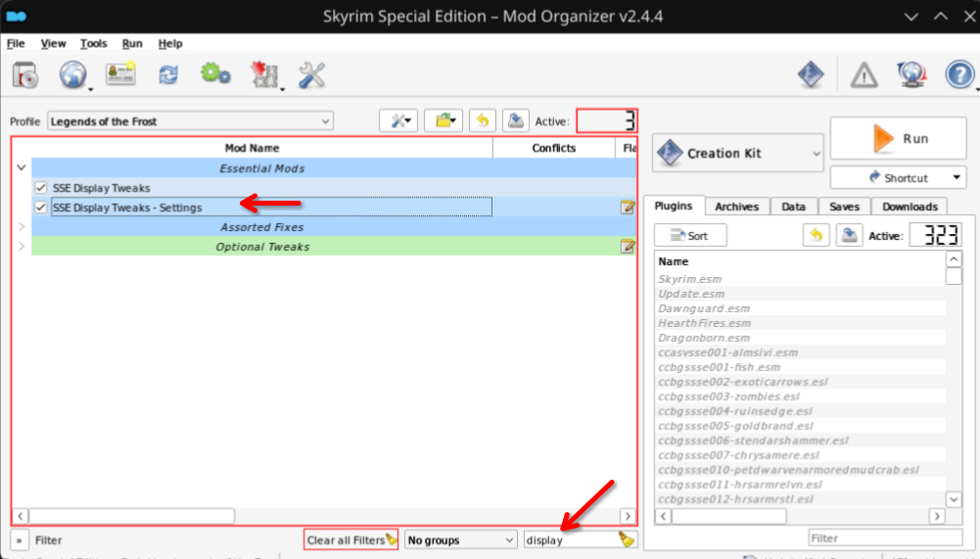Restore plugin list backup arrow icon

point(817,235)
